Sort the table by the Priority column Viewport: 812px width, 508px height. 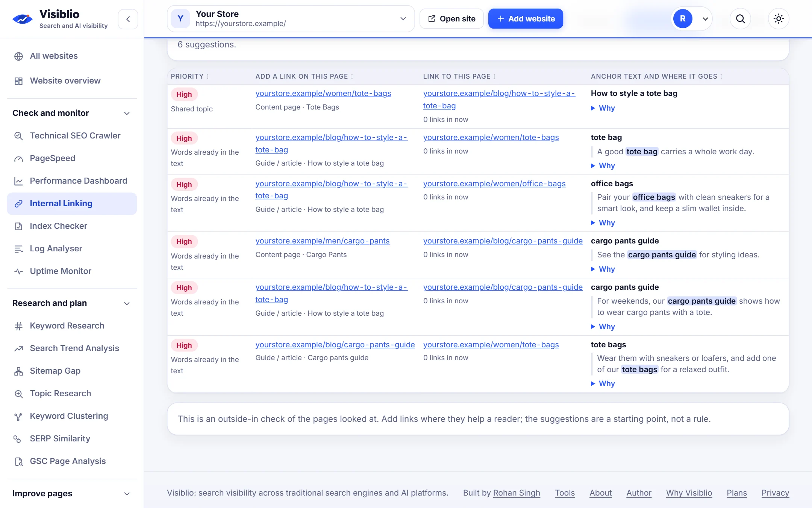(190, 76)
